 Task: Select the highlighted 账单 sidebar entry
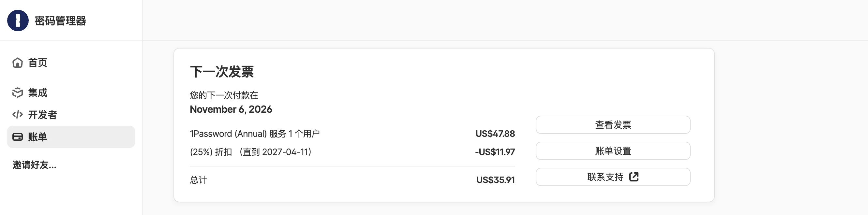pyautogui.click(x=38, y=137)
